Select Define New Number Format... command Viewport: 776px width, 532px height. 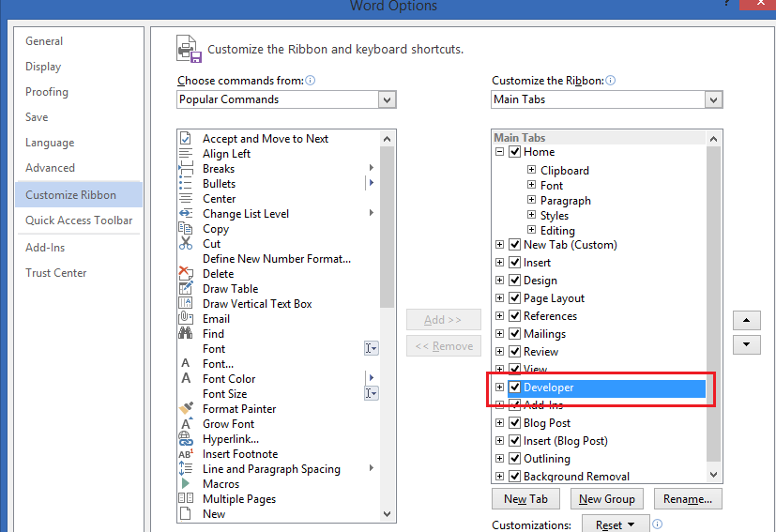coord(277,258)
